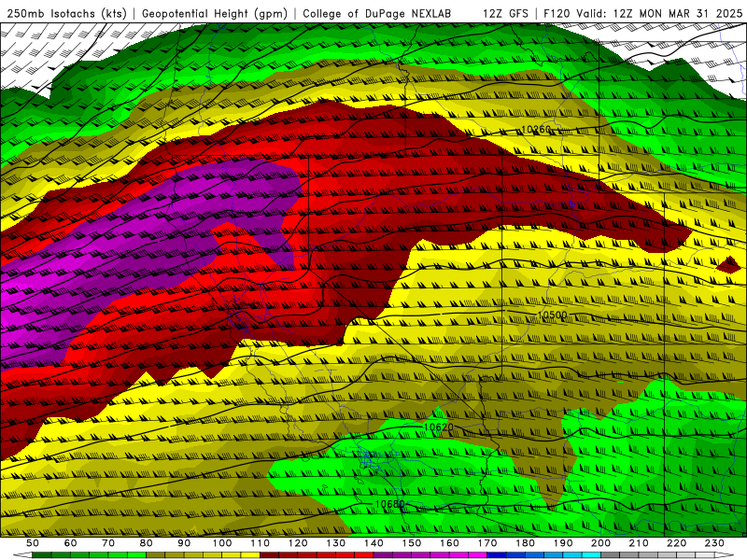Click the '250mb Isotachs (kts)' title text
The image size is (747, 560).
[x=67, y=14]
